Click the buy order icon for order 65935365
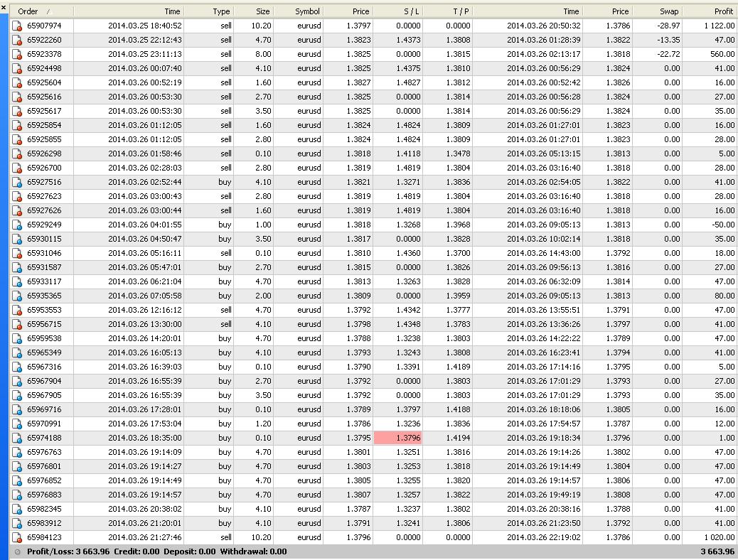Image resolution: width=738 pixels, height=560 pixels. 17,296
